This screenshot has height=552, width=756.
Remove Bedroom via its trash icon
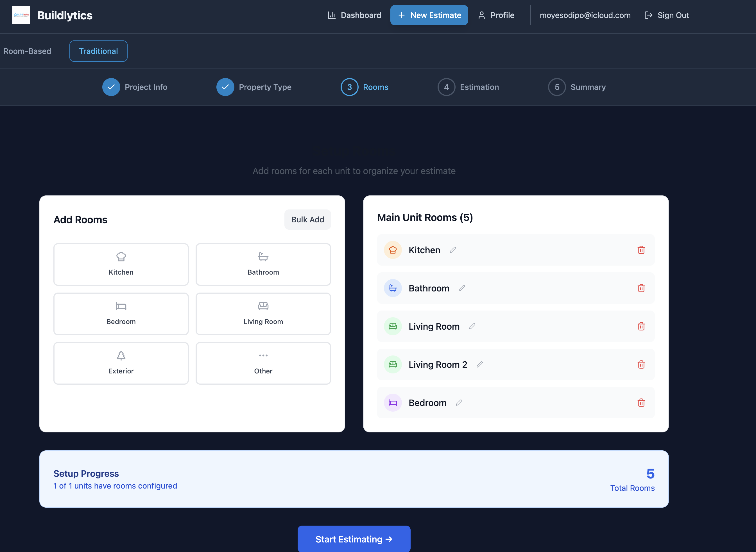coord(641,403)
